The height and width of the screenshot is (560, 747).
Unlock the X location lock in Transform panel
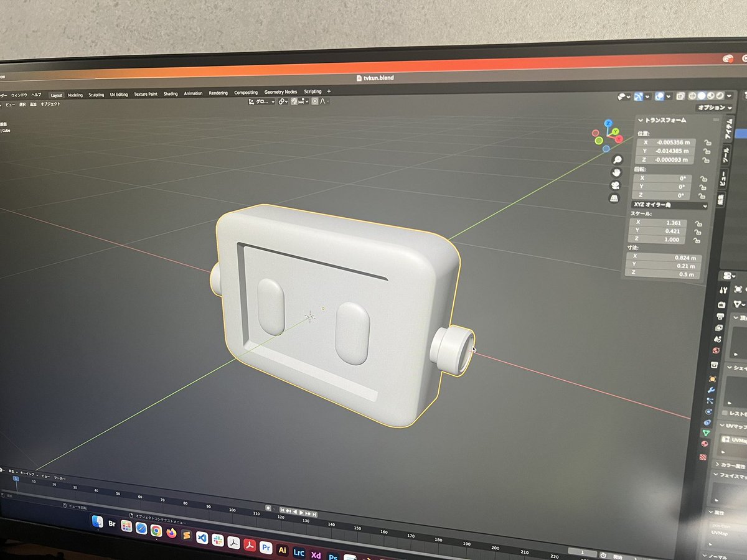click(x=708, y=143)
